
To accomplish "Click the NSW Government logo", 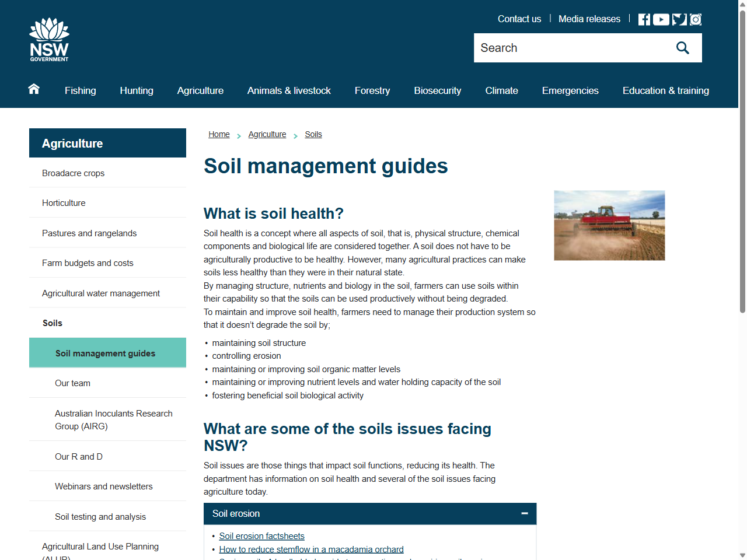I will click(x=49, y=38).
